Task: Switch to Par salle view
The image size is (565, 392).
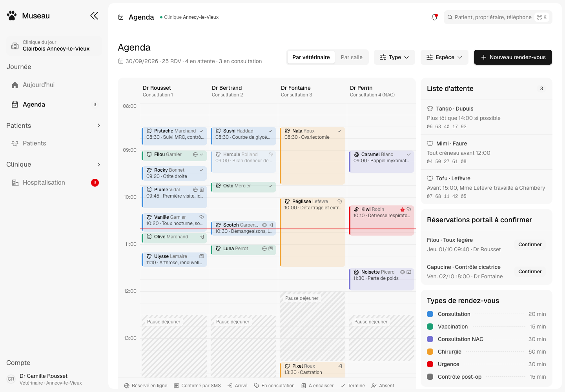Action: pyautogui.click(x=352, y=57)
